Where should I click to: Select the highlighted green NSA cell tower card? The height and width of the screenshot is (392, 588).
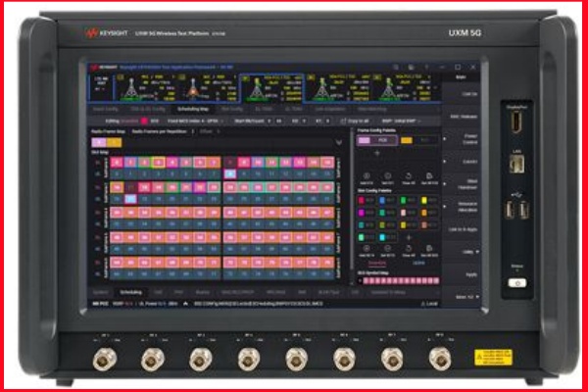(x=271, y=88)
